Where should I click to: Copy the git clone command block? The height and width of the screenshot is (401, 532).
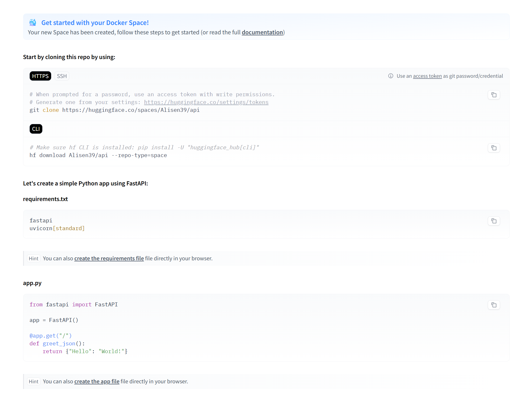coord(494,95)
